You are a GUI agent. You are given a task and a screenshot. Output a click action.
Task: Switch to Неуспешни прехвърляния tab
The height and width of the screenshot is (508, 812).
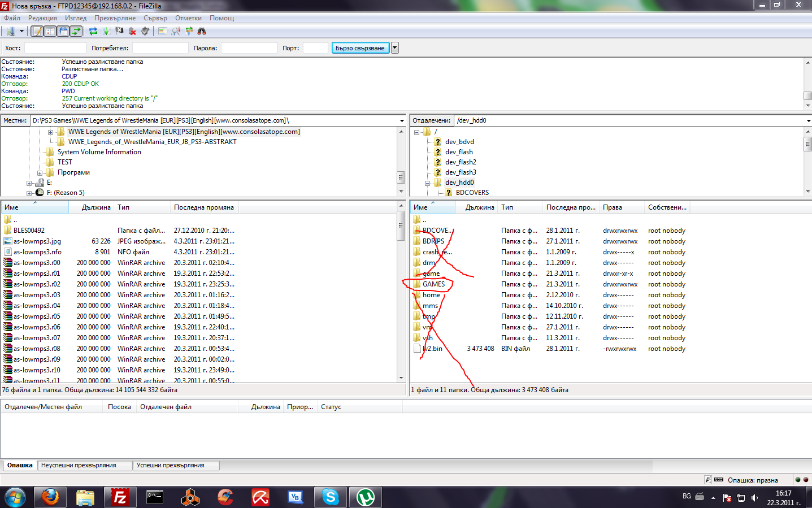click(x=85, y=466)
